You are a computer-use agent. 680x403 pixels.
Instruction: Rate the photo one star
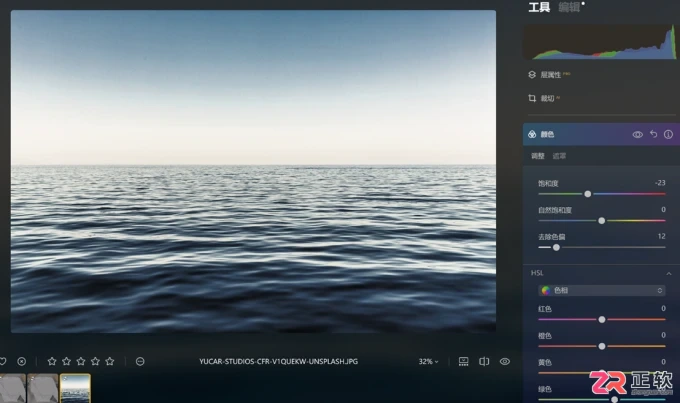[x=52, y=361]
